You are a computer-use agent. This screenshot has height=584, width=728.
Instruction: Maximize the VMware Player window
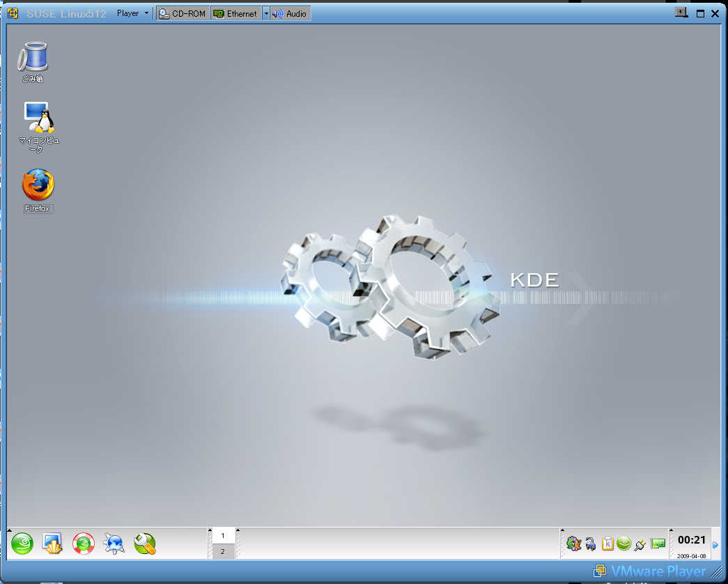click(700, 13)
